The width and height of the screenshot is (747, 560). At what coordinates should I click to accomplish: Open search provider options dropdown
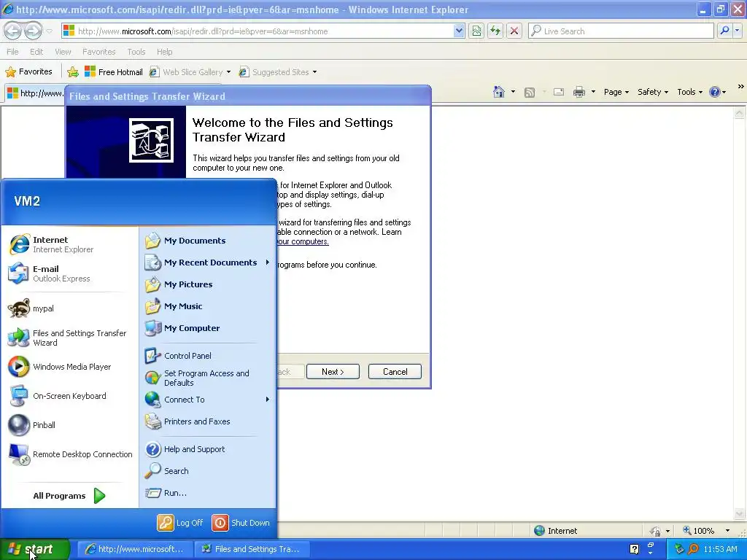(738, 31)
